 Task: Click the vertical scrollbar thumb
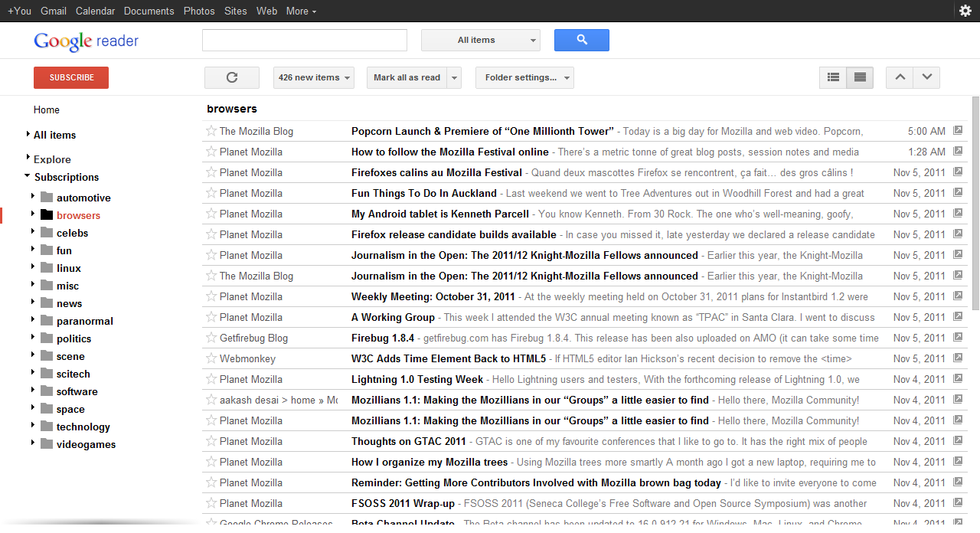point(975,203)
